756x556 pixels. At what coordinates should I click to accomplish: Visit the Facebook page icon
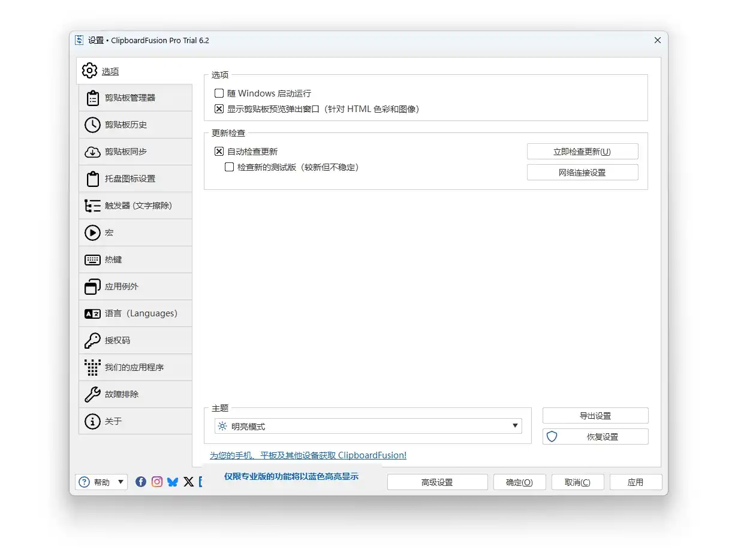(x=141, y=482)
